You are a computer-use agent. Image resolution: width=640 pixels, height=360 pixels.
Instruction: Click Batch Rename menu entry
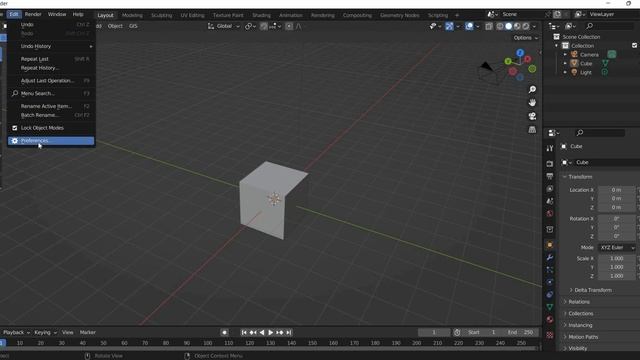(x=51, y=115)
